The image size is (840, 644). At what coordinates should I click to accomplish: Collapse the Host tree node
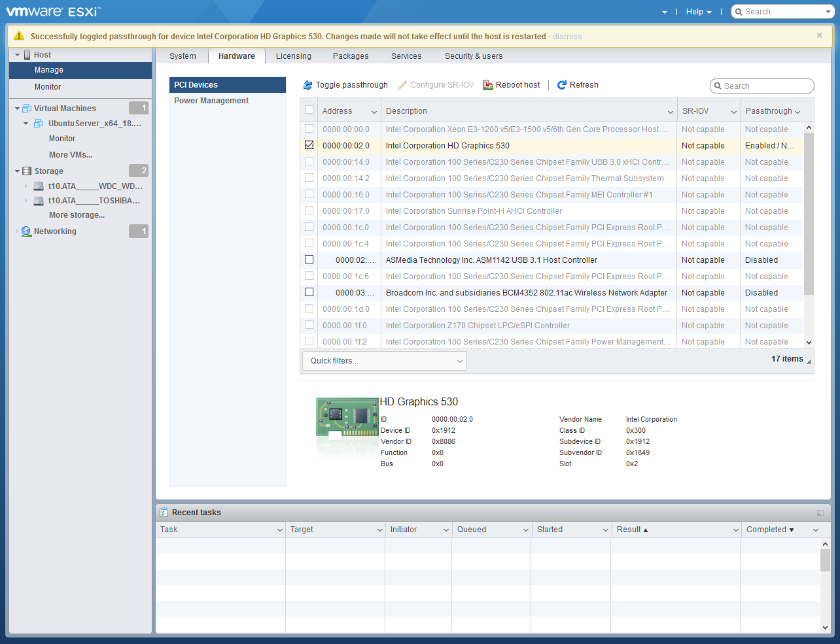tap(17, 55)
